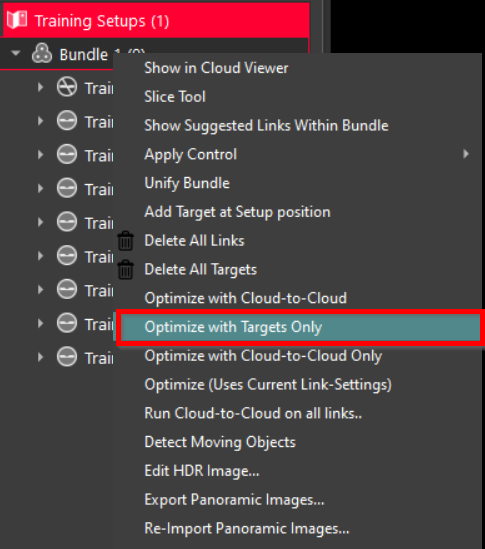Screen dimensions: 485x549
Task: Click the trash icon beside Delete All Targets
Action: click(x=125, y=270)
